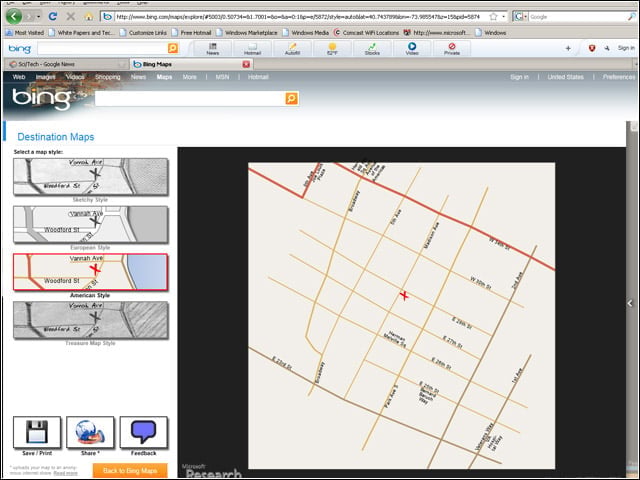Click the Bing toolbar search field
The image size is (640, 480).
[x=102, y=49]
